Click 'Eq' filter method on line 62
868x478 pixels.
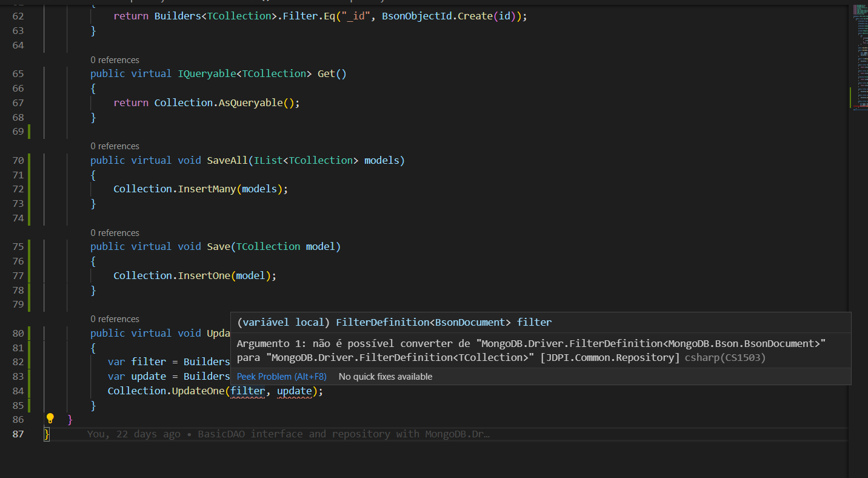tap(329, 16)
